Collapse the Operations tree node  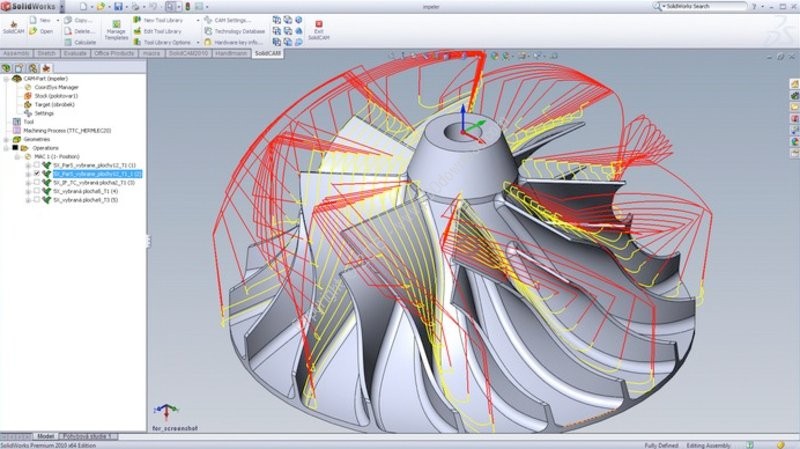[6, 148]
